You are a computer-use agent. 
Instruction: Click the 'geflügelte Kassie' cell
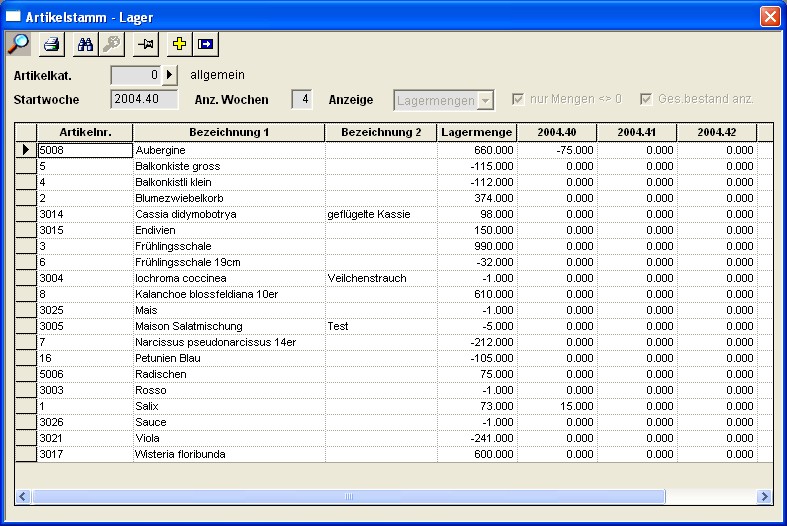[381, 214]
